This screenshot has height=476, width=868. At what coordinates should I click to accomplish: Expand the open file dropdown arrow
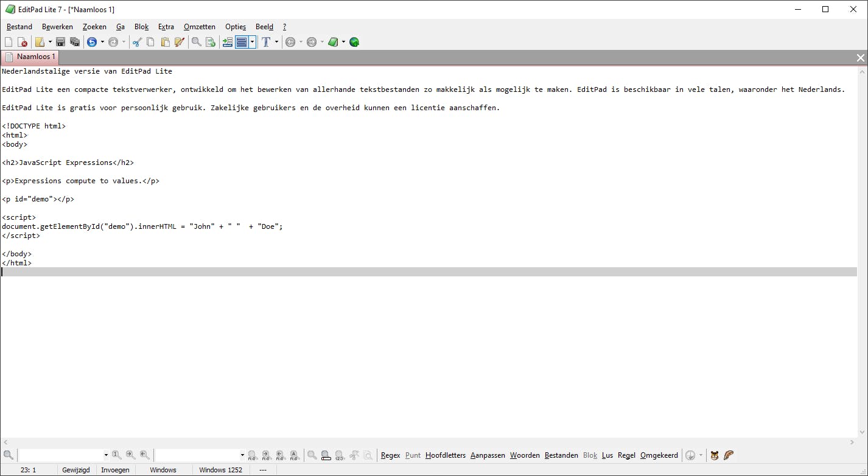50,42
